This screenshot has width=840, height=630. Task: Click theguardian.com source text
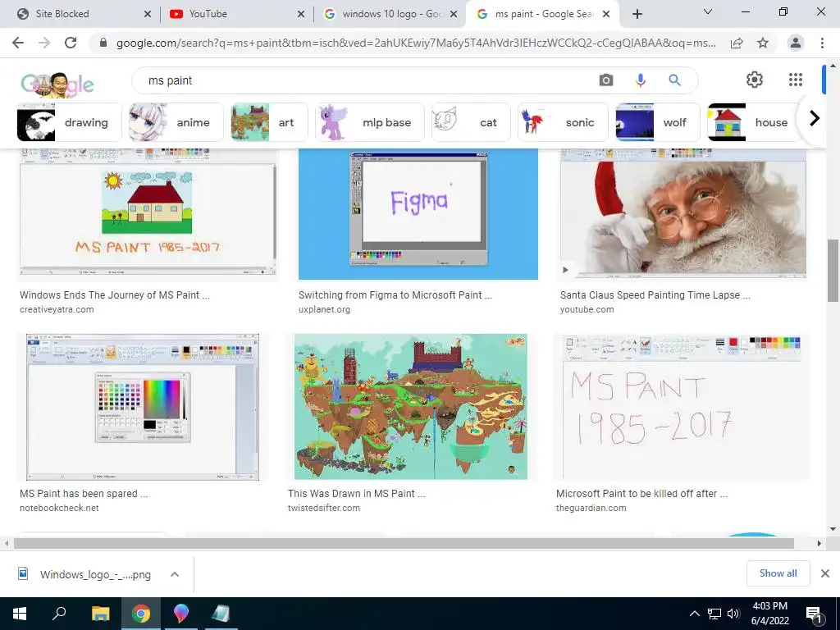[x=591, y=508]
